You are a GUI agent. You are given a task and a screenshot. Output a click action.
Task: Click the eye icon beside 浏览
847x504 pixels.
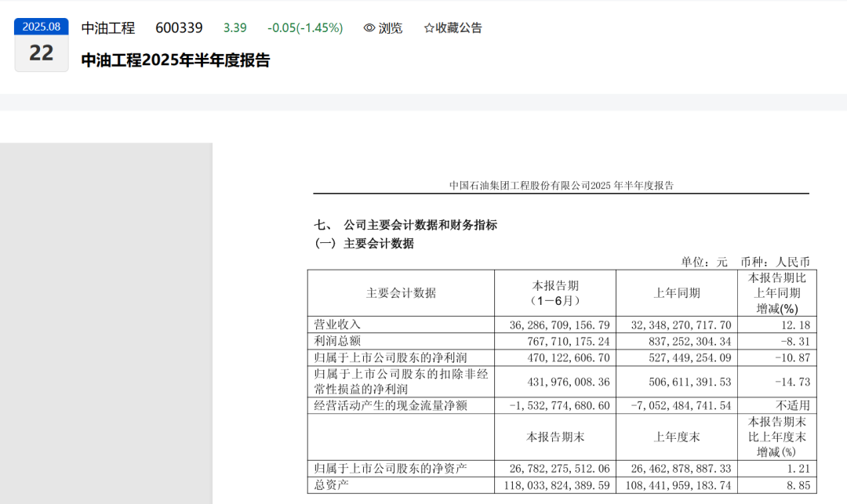(x=369, y=28)
